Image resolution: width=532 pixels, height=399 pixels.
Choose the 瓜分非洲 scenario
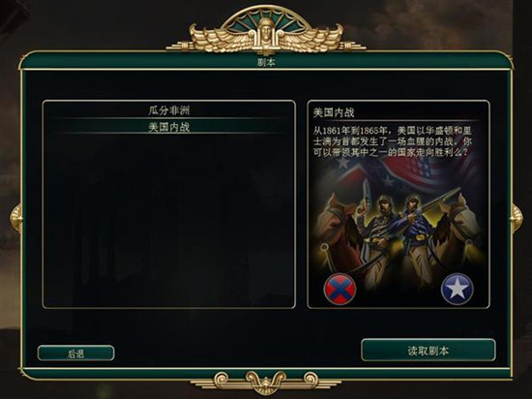169,110
